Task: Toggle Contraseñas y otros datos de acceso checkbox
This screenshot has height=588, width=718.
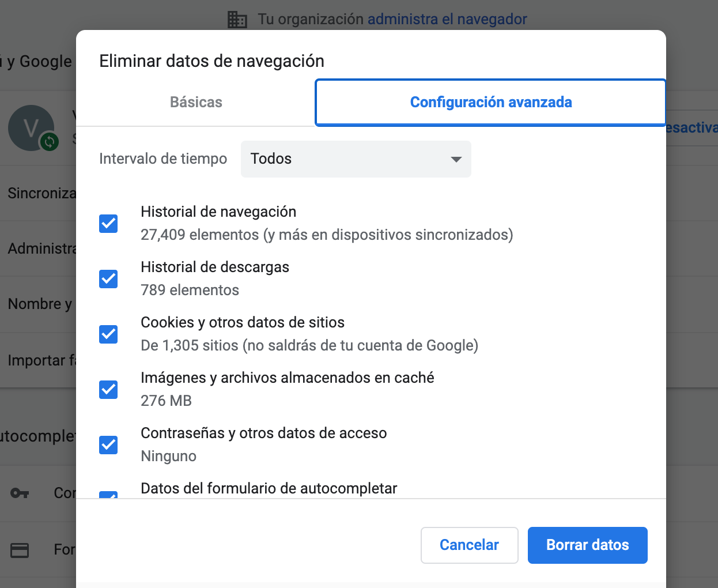Action: click(108, 444)
